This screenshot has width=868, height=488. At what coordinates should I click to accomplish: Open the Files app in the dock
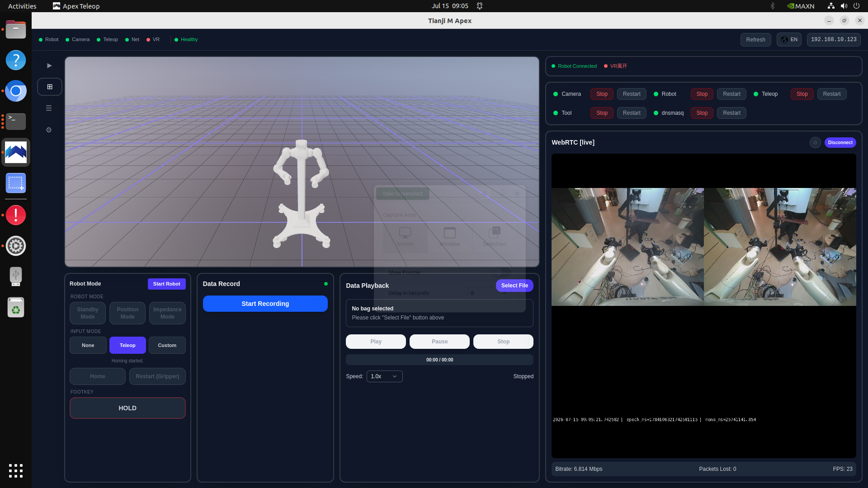[16, 30]
